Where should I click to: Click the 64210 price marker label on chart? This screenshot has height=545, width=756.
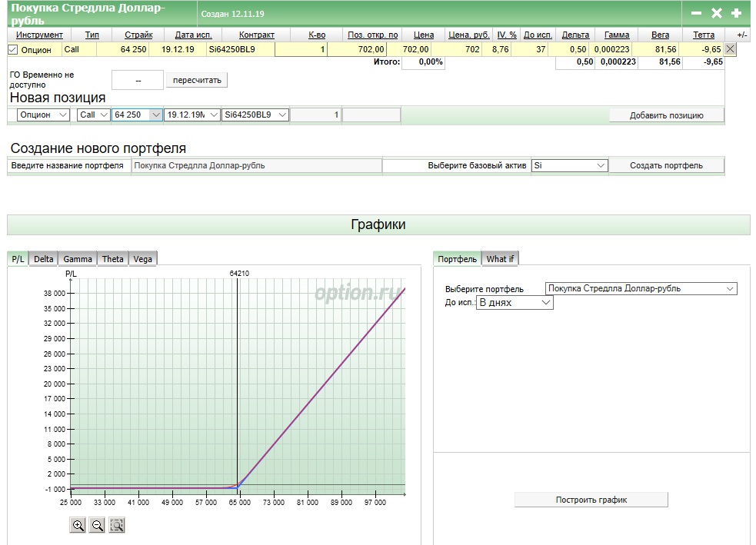point(239,273)
